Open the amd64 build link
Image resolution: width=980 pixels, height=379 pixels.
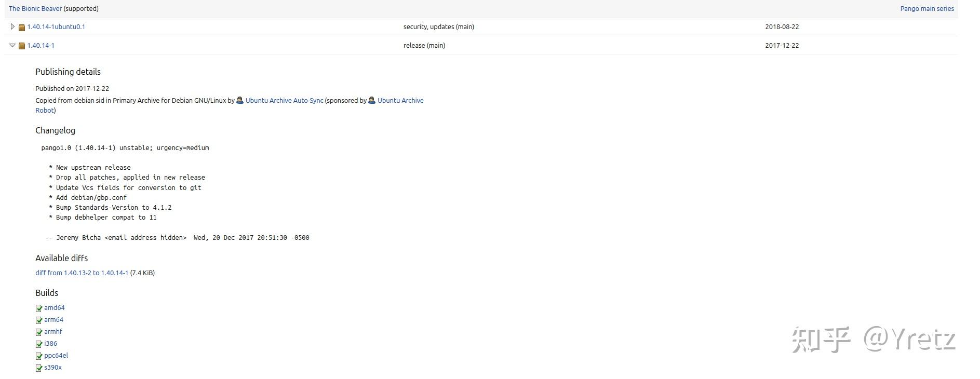point(55,307)
